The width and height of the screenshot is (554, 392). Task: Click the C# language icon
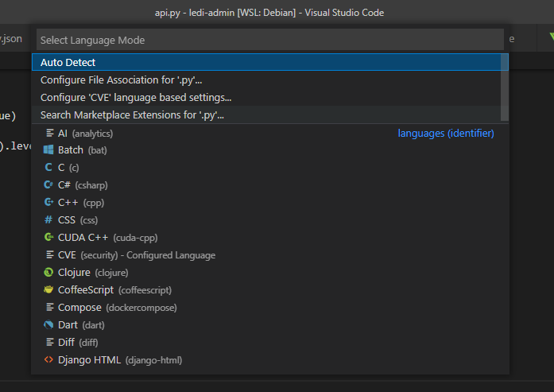pyautogui.click(x=49, y=185)
